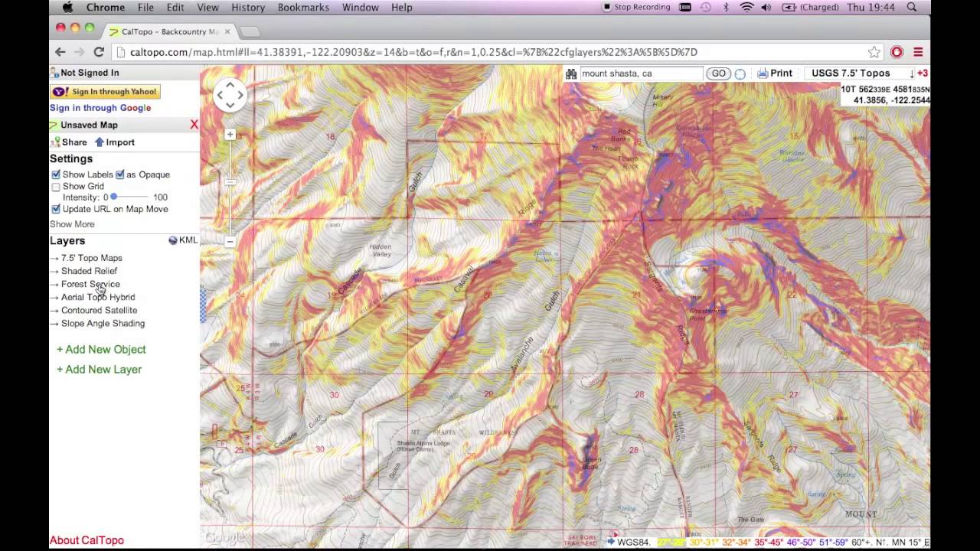Open the About CalTopo link

point(87,540)
